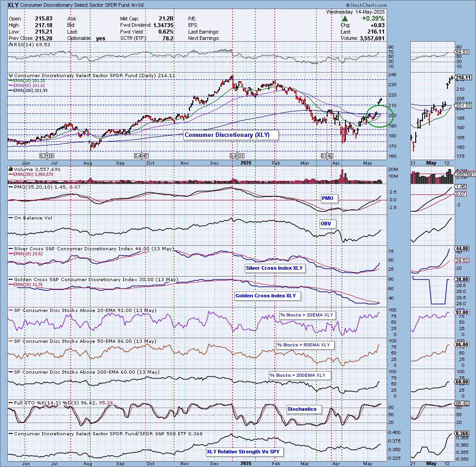The height and width of the screenshot is (467, 476).
Task: Click the green up-triangle change indicator
Action: pos(345,19)
